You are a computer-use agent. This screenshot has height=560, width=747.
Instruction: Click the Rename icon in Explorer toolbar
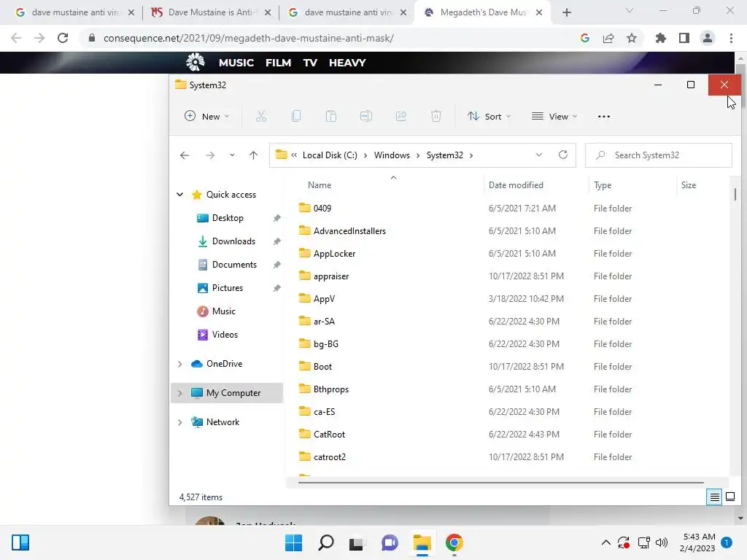tap(366, 116)
